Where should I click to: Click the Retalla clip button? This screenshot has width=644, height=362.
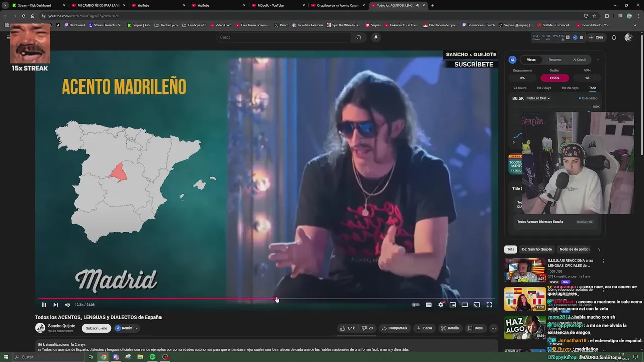[450, 328]
